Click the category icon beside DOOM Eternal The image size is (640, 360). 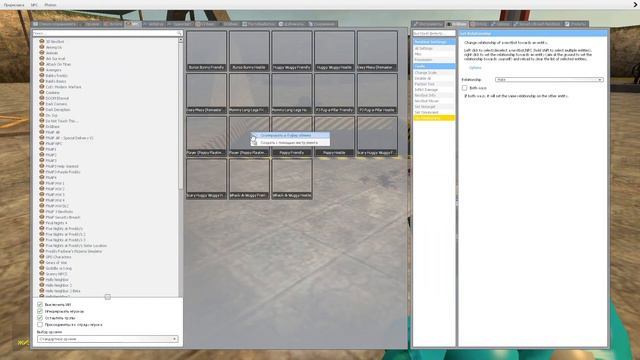(x=42, y=98)
